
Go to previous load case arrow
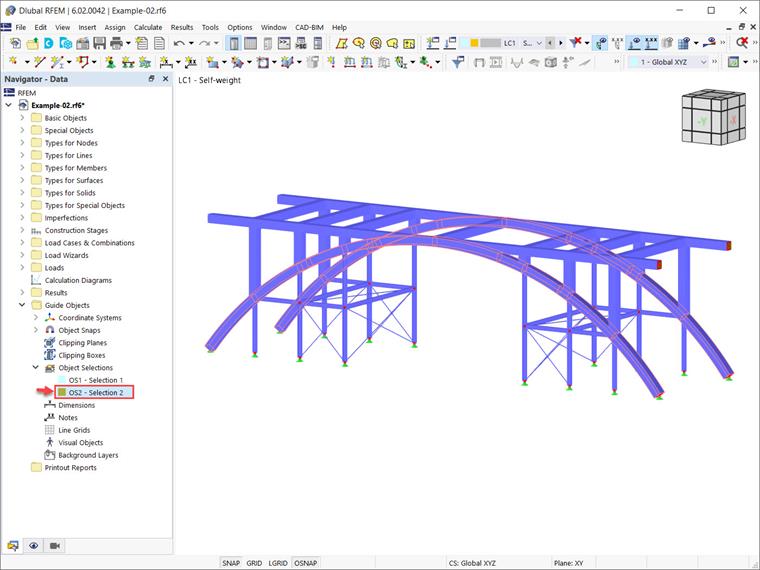click(x=550, y=43)
